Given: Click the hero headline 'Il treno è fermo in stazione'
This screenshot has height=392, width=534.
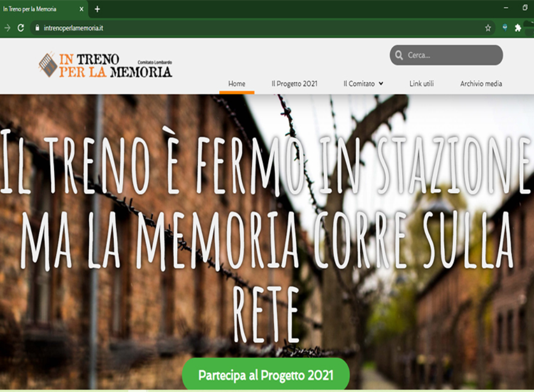Looking at the screenshot, I should [x=266, y=162].
